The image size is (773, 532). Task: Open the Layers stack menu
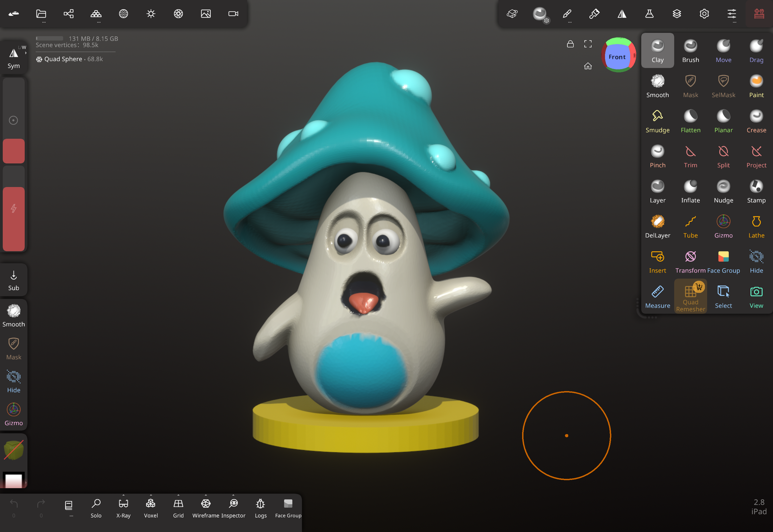[677, 14]
